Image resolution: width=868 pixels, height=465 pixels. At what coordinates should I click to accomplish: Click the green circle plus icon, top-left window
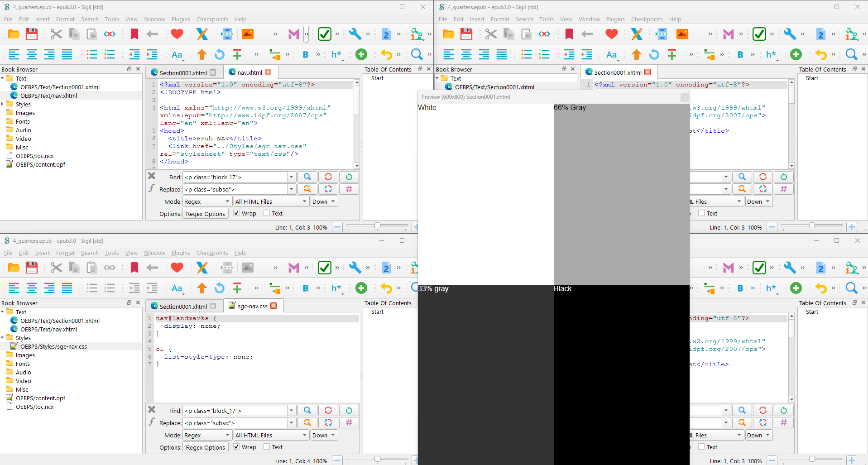pyautogui.click(x=361, y=55)
